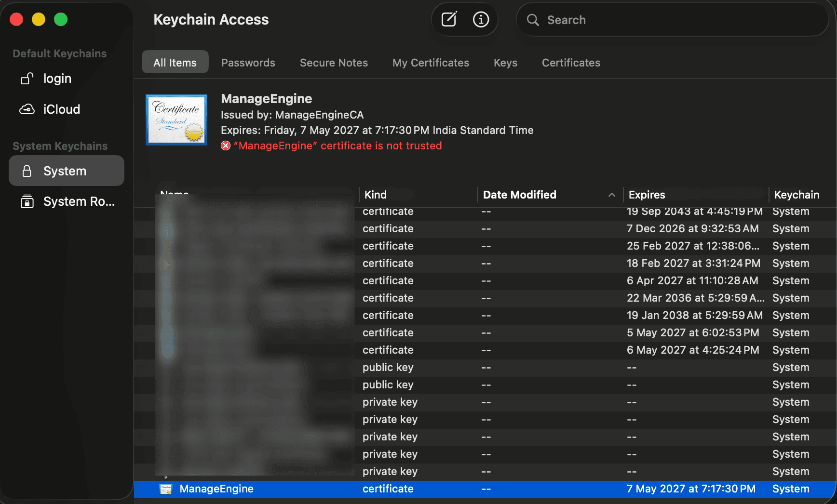
Task: Select the login keychain unlocked padlock icon
Action: [27, 78]
